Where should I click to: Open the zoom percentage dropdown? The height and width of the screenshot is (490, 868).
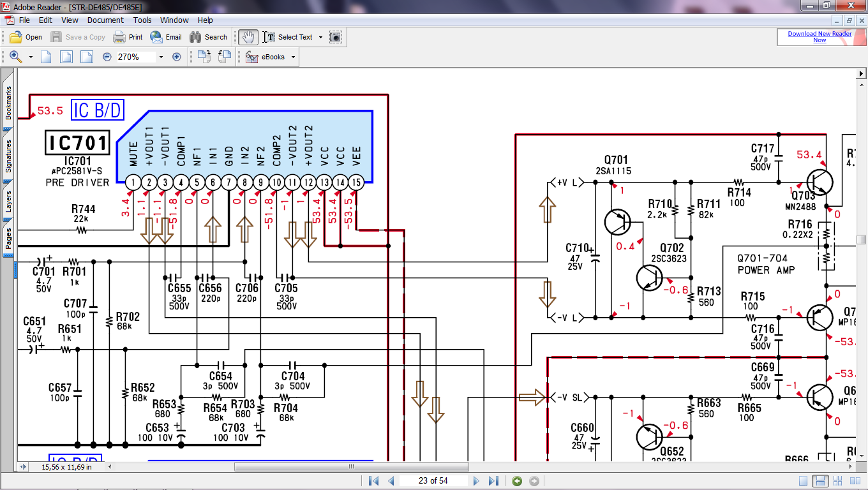(x=161, y=57)
